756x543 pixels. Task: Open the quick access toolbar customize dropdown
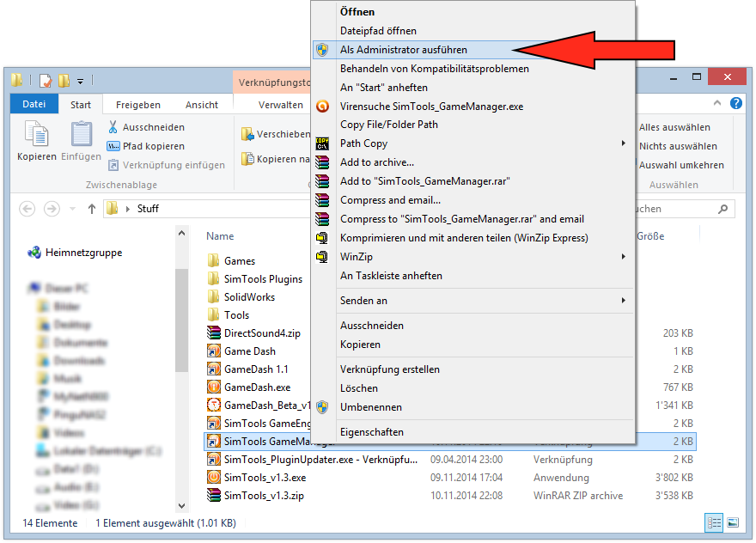point(81,82)
